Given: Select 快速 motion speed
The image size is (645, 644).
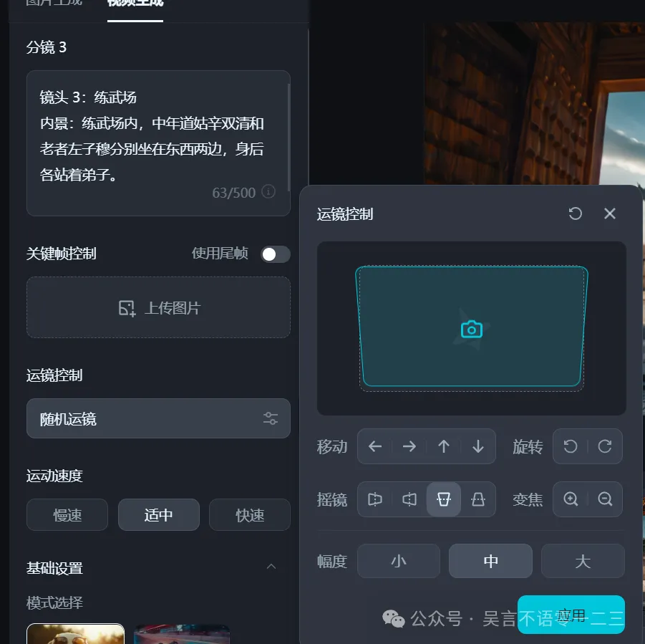Looking at the screenshot, I should pyautogui.click(x=250, y=515).
